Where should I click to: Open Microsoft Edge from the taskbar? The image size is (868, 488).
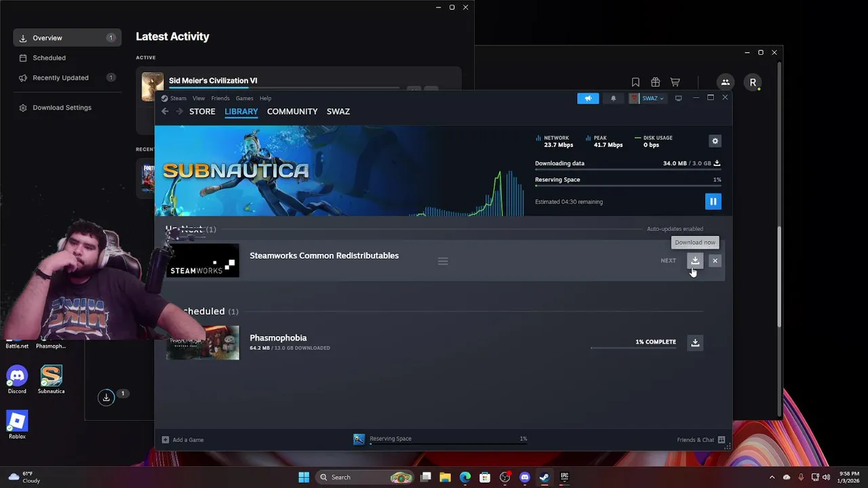tap(465, 477)
